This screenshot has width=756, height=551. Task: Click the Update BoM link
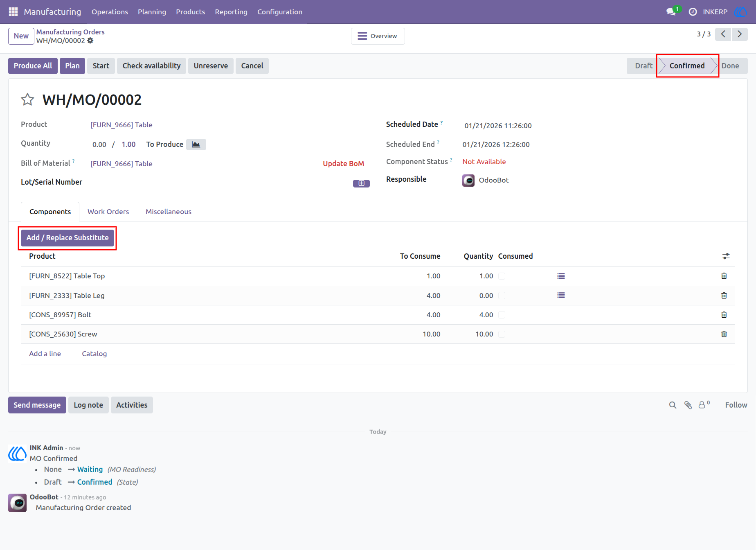[343, 164]
